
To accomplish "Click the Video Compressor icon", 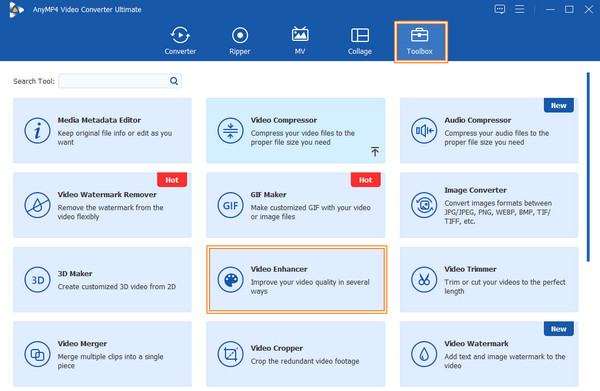I will click(230, 131).
